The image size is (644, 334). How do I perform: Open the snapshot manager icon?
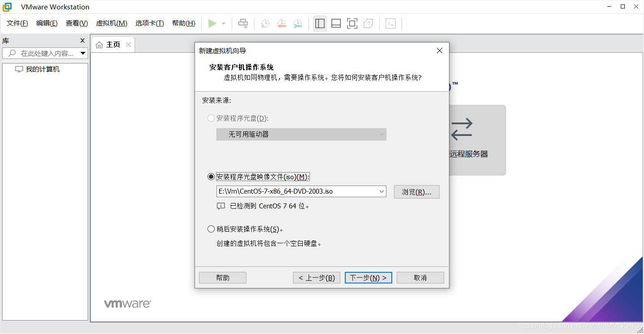click(x=297, y=24)
